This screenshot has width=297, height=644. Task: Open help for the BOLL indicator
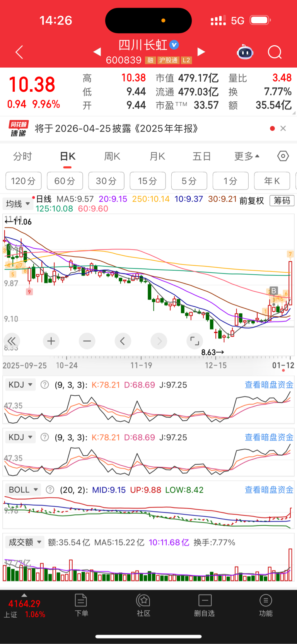[x=50, y=490]
